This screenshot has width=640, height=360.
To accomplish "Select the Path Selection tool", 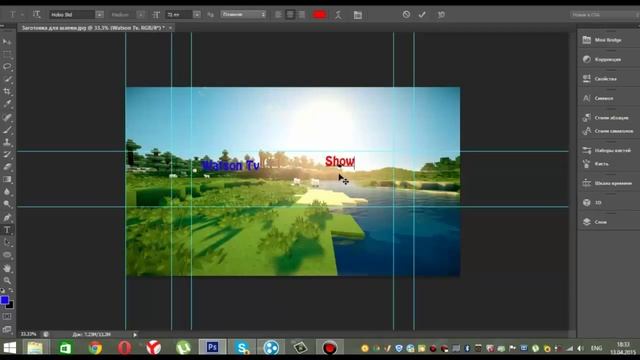I will coord(7,242).
